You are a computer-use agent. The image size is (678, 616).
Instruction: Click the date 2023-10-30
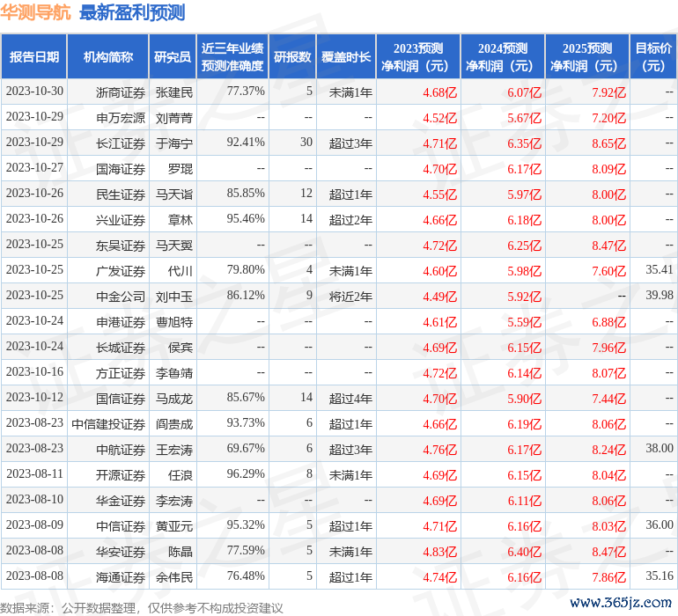click(x=34, y=92)
